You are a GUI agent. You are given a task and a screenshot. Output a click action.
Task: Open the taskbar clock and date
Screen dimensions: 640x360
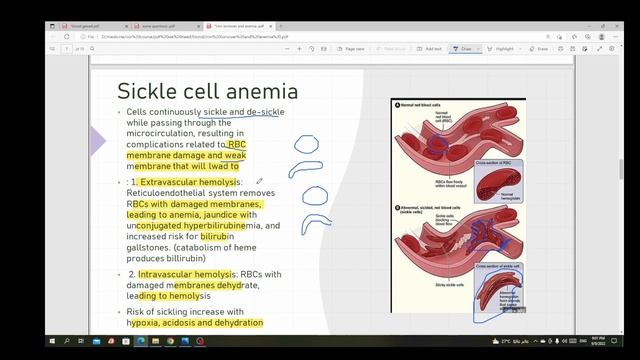(x=598, y=341)
